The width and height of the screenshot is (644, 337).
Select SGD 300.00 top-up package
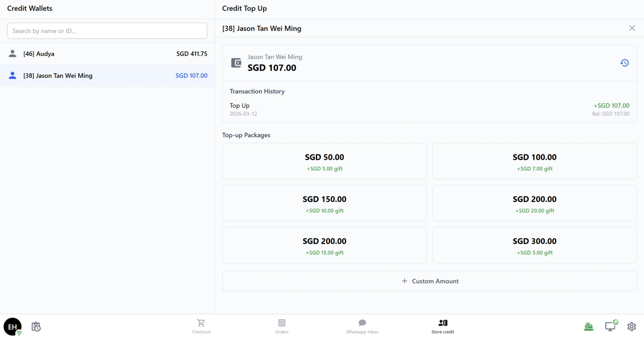click(535, 245)
